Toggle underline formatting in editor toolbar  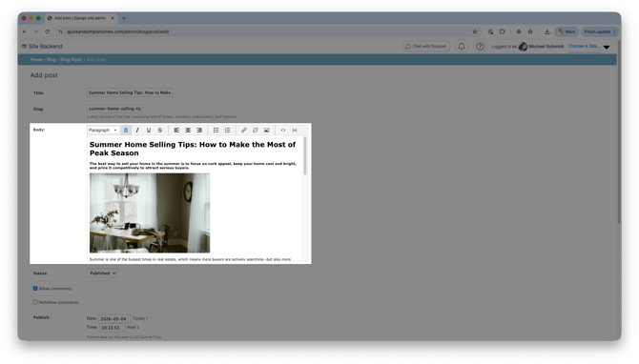pyautogui.click(x=149, y=131)
